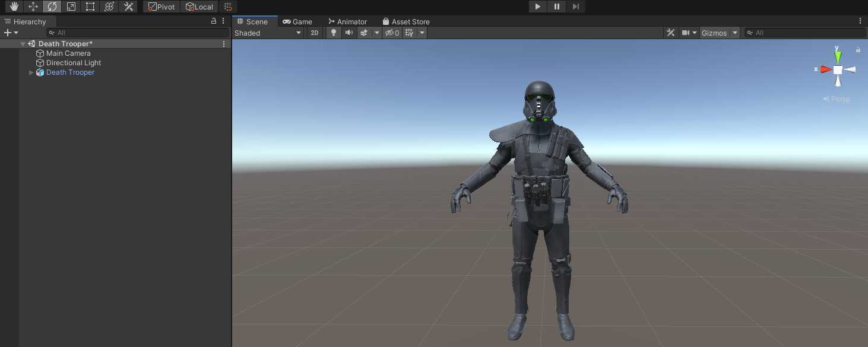Switch to the Game tab
The width and height of the screenshot is (868, 347).
click(x=297, y=21)
